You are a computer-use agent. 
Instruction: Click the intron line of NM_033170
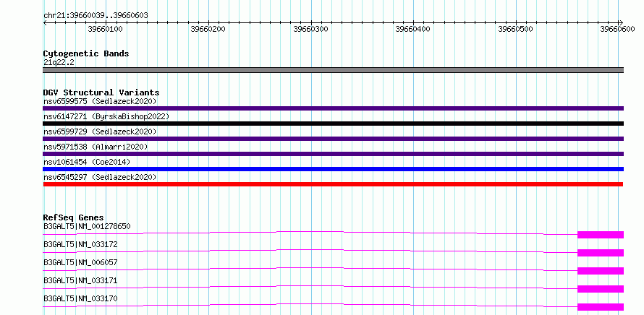310,304
